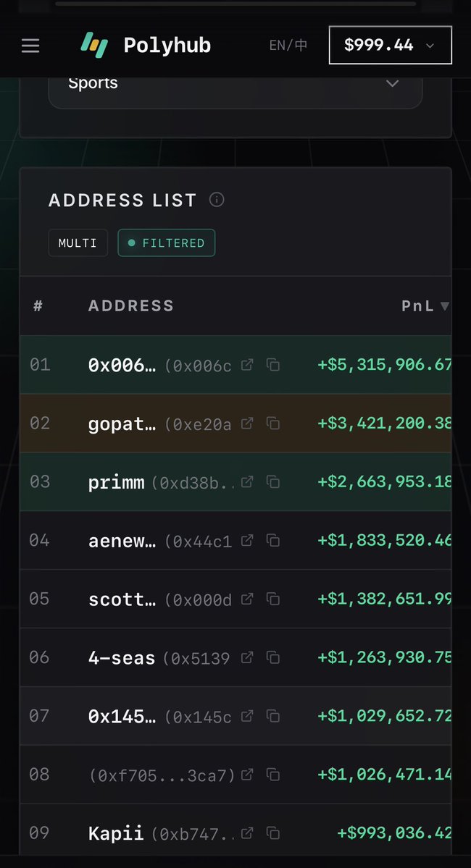Copy the Kapii address 0xb747
Viewport: 471px width, 868px height.
(273, 833)
